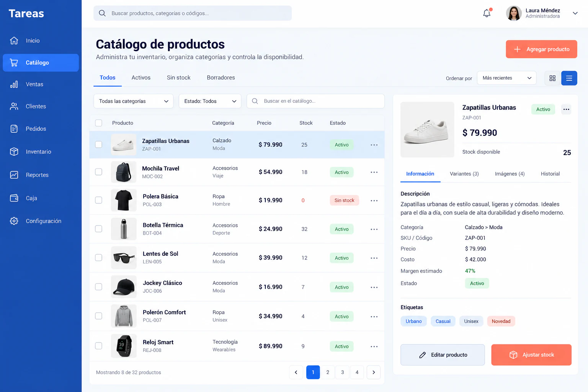Go to Inicio home icon
This screenshot has height=392, width=588.
14,41
